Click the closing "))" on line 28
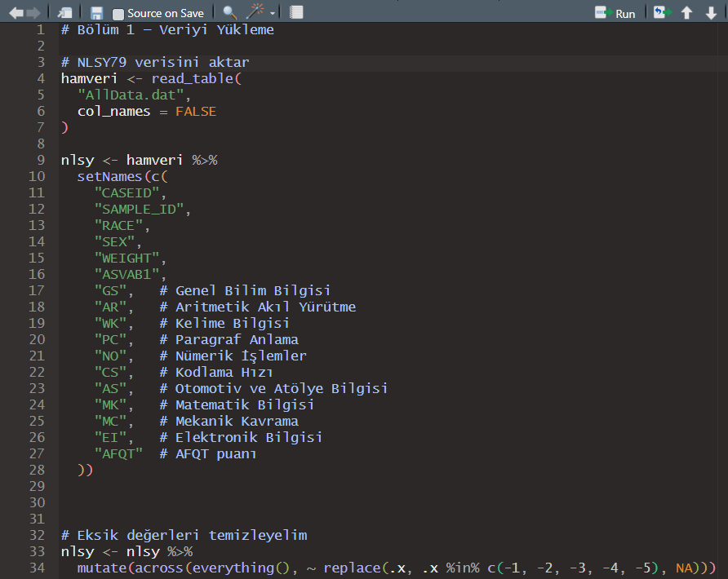 (x=86, y=470)
